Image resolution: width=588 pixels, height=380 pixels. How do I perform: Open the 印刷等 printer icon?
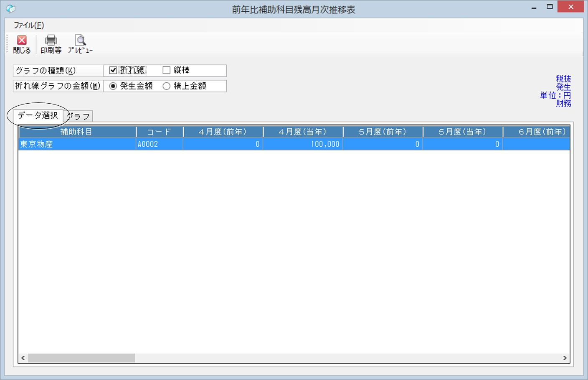click(51, 40)
